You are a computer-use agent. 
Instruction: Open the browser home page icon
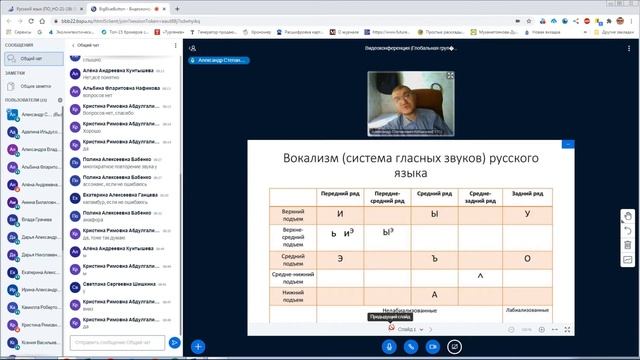point(42,21)
